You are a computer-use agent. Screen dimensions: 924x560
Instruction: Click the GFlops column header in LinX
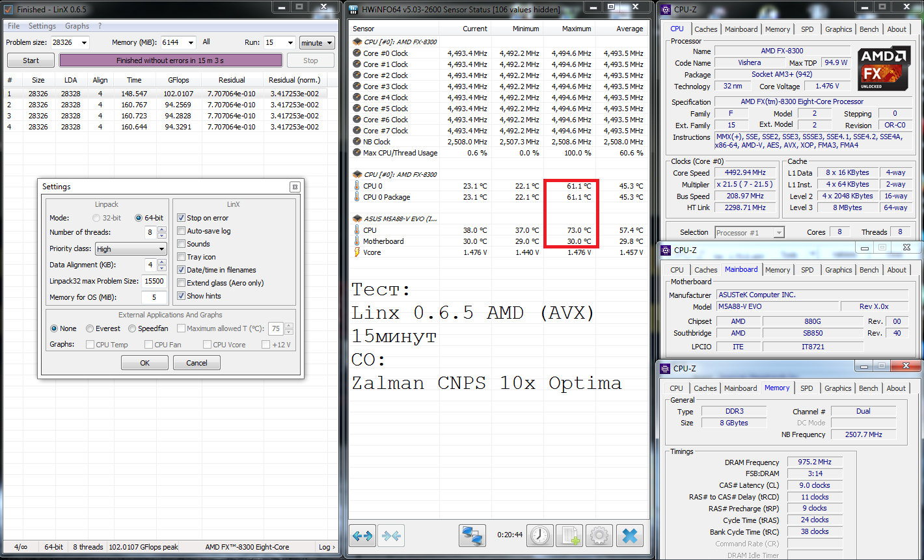(x=178, y=80)
